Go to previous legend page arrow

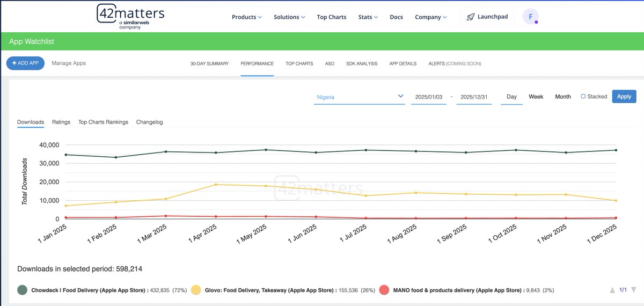(612, 290)
